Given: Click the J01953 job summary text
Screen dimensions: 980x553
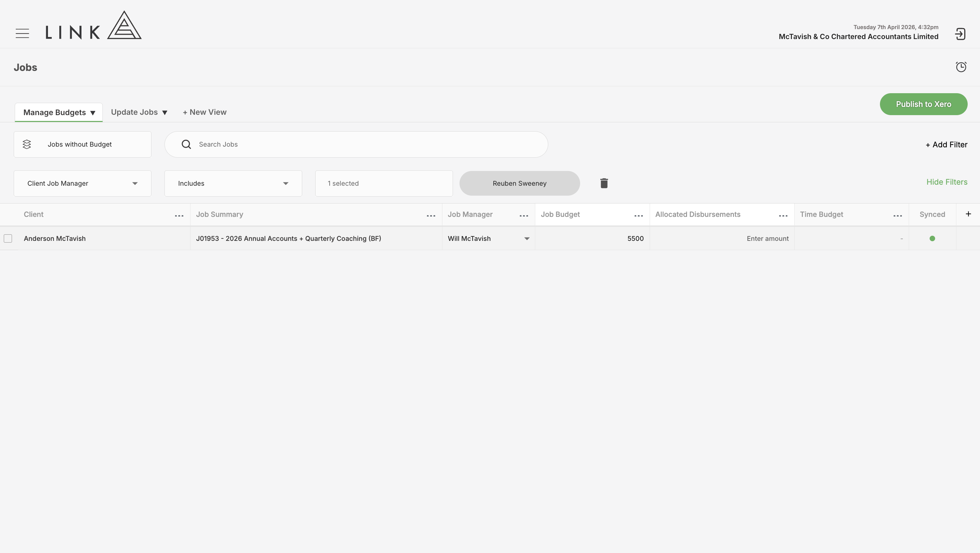Looking at the screenshot, I should pyautogui.click(x=289, y=238).
